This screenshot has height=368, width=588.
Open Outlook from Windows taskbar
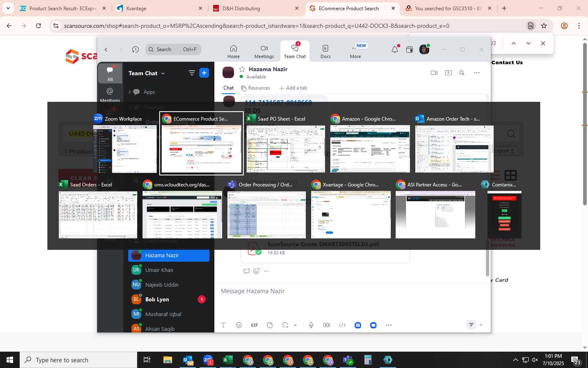click(188, 360)
